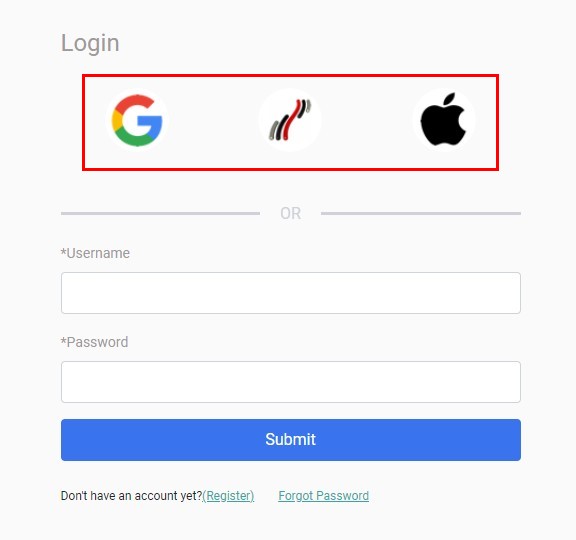The height and width of the screenshot is (540, 576).
Task: Click empty space between striped and Apple icons
Action: tap(367, 120)
